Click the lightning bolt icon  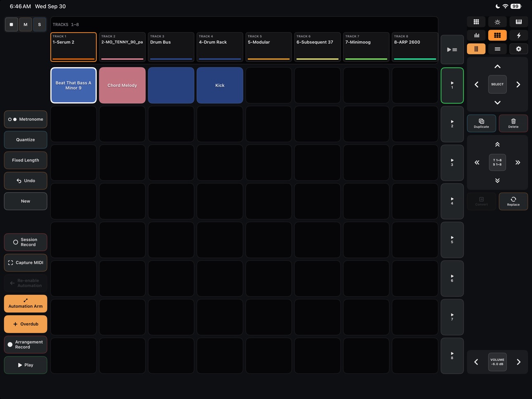pos(518,35)
